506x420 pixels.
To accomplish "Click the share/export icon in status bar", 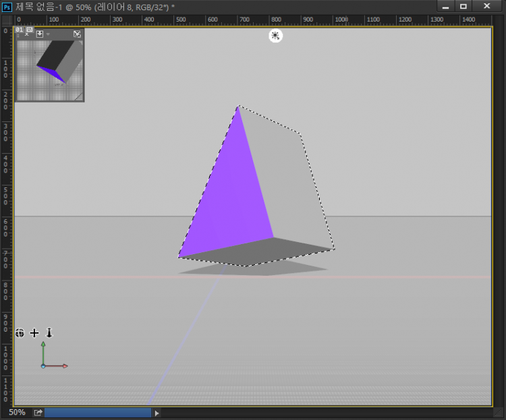I will [x=38, y=413].
